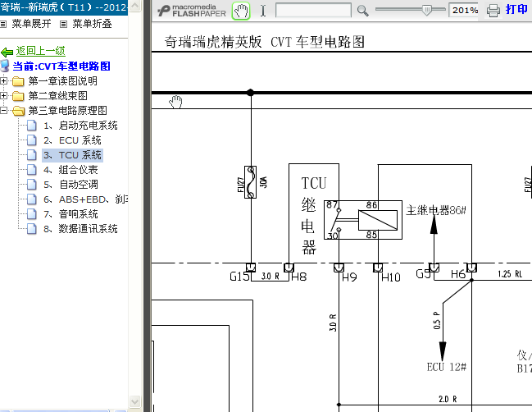
Task: Click the H6 connector label
Action: pyautogui.click(x=458, y=274)
